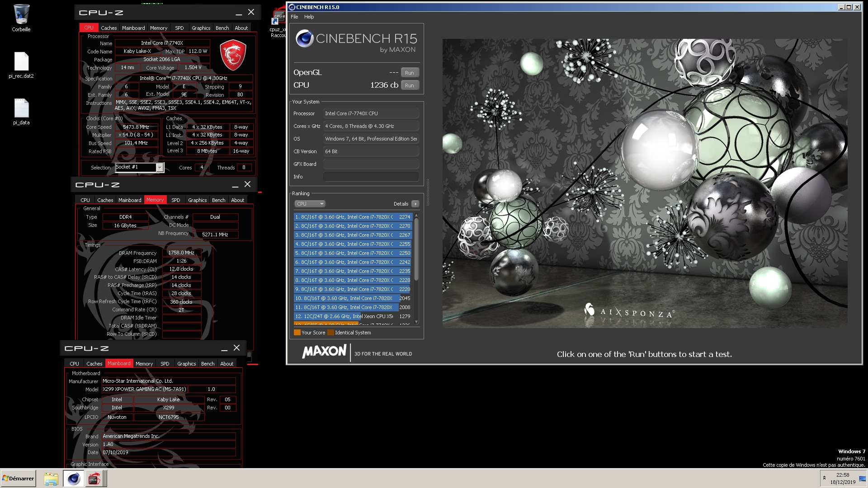Open Caches tab in top CPU-Z window

108,28
